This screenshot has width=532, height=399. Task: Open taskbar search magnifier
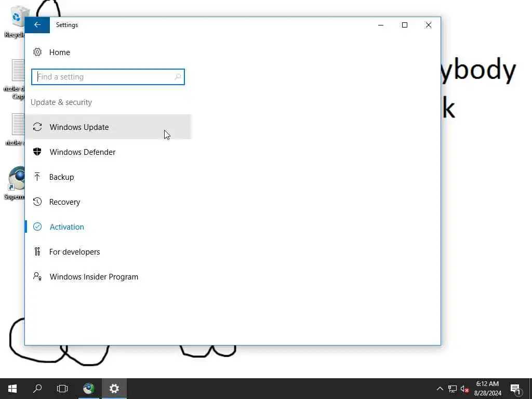click(37, 389)
